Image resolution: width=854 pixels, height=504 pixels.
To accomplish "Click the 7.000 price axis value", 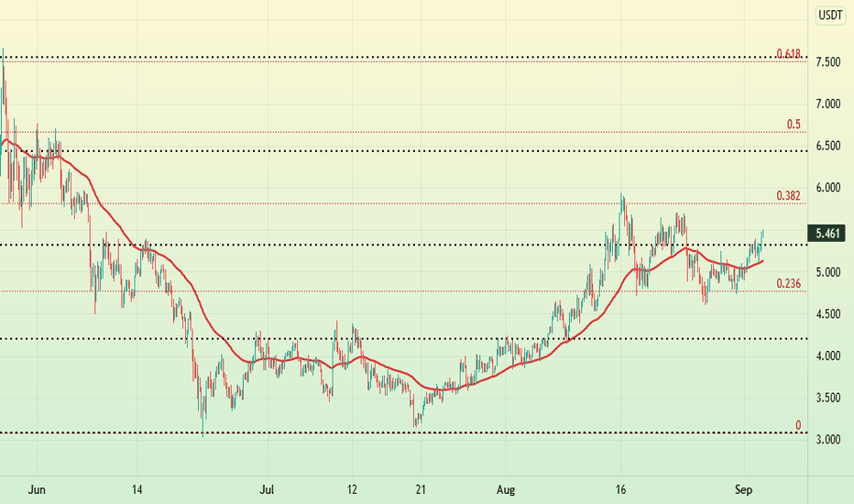I will coord(828,104).
